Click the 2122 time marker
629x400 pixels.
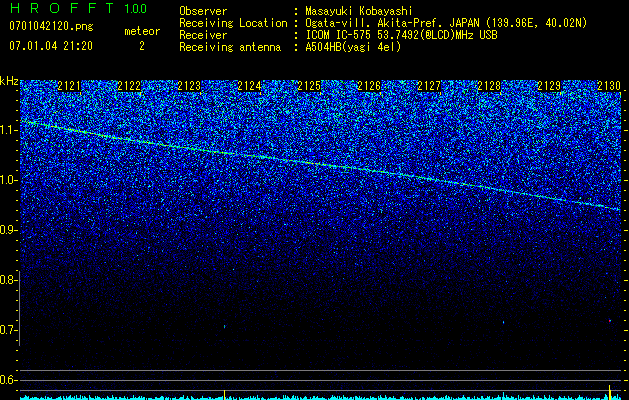coord(129,86)
